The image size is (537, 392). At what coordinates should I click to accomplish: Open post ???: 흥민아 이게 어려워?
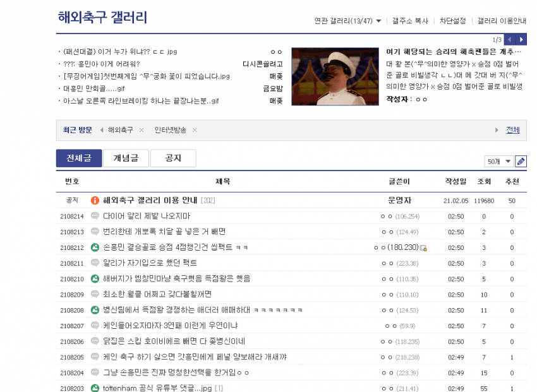(101, 64)
